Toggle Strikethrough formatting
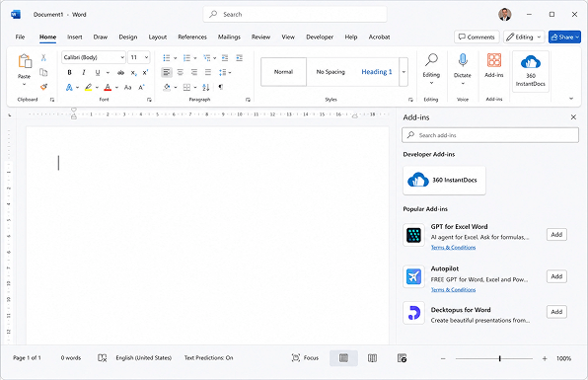 pyautogui.click(x=120, y=72)
